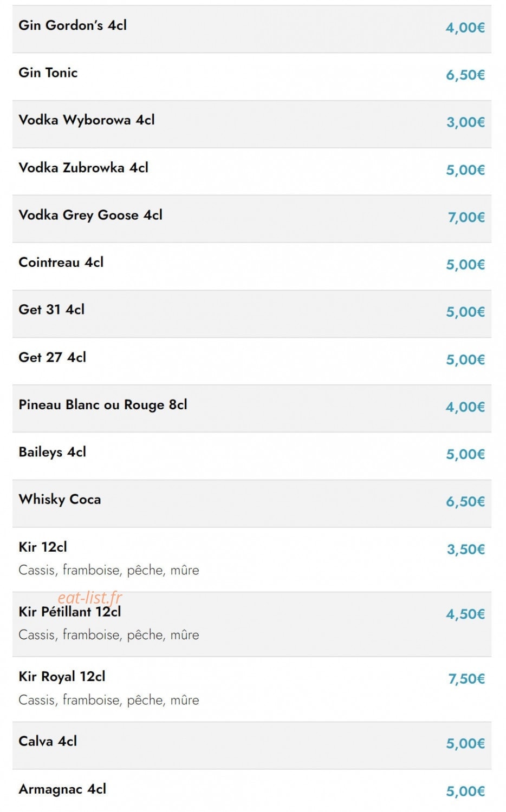This screenshot has width=506, height=812.
Task: Click the Whisky Coca row
Action: pyautogui.click(x=252, y=503)
